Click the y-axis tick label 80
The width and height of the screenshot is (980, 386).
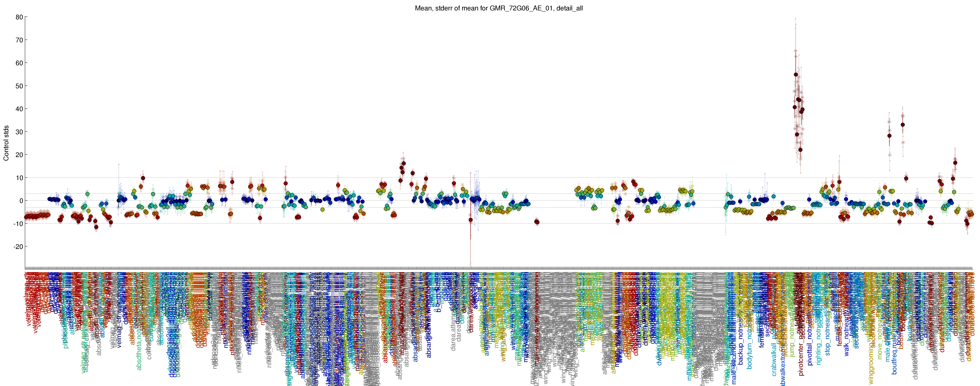19,17
